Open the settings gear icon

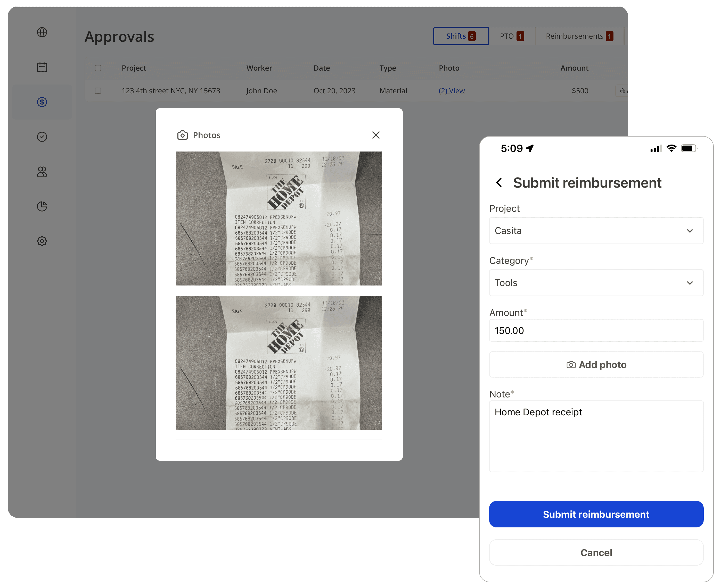pyautogui.click(x=42, y=241)
